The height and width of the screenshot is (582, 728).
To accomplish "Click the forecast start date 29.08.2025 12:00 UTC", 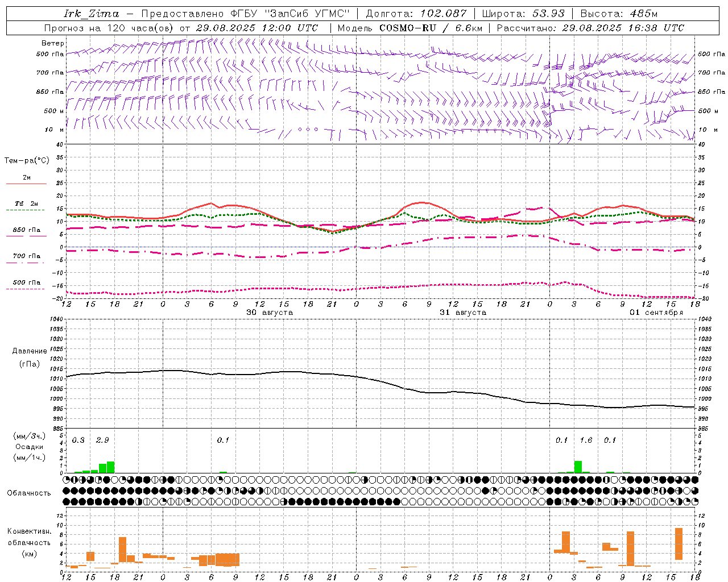I will [257, 28].
